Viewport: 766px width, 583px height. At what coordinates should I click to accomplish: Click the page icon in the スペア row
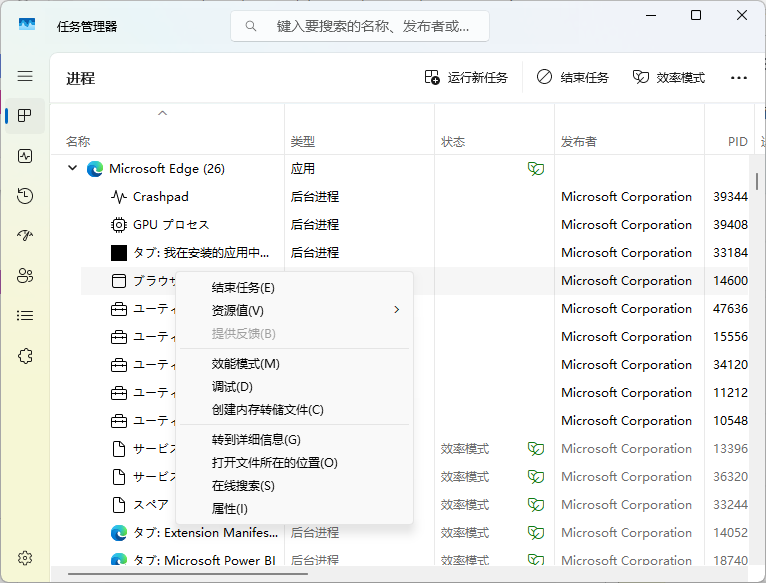click(x=119, y=505)
